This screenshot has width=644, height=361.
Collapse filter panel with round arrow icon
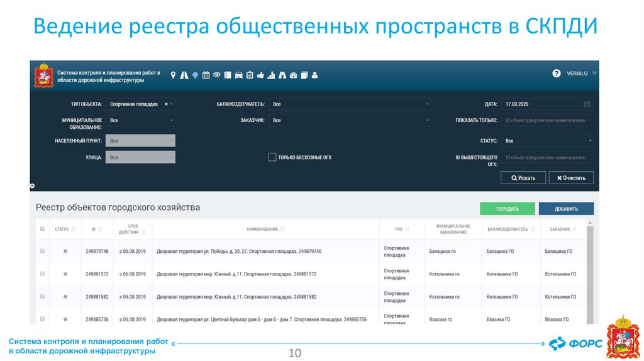pyautogui.click(x=33, y=186)
